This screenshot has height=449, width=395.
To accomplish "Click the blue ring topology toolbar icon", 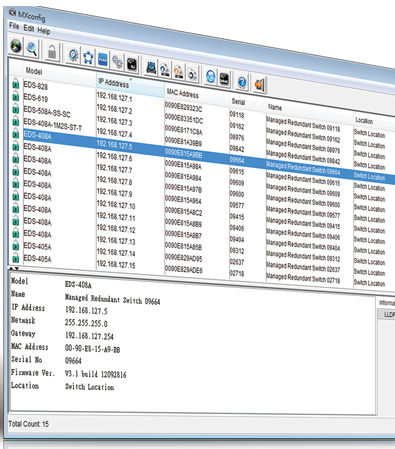I will pyautogui.click(x=88, y=57).
